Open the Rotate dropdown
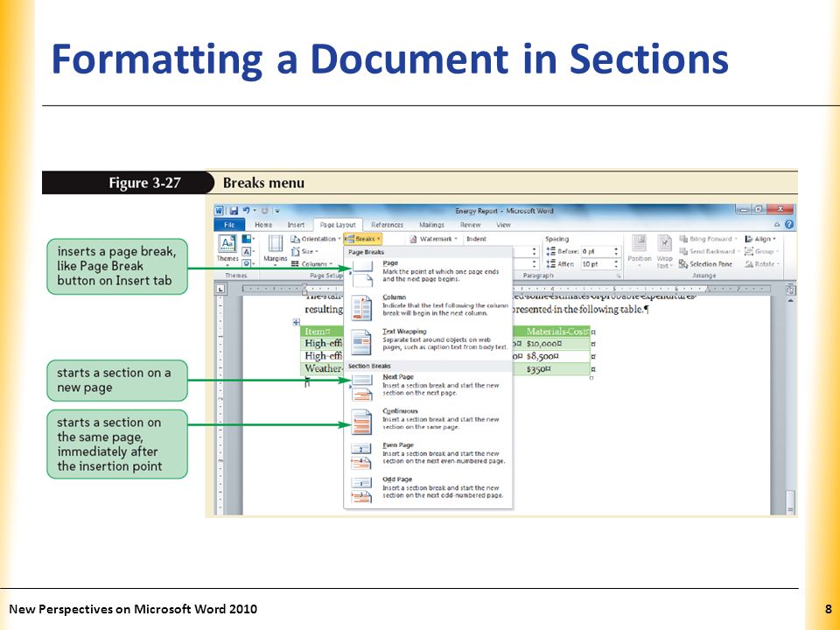The width and height of the screenshot is (840, 630). click(762, 264)
